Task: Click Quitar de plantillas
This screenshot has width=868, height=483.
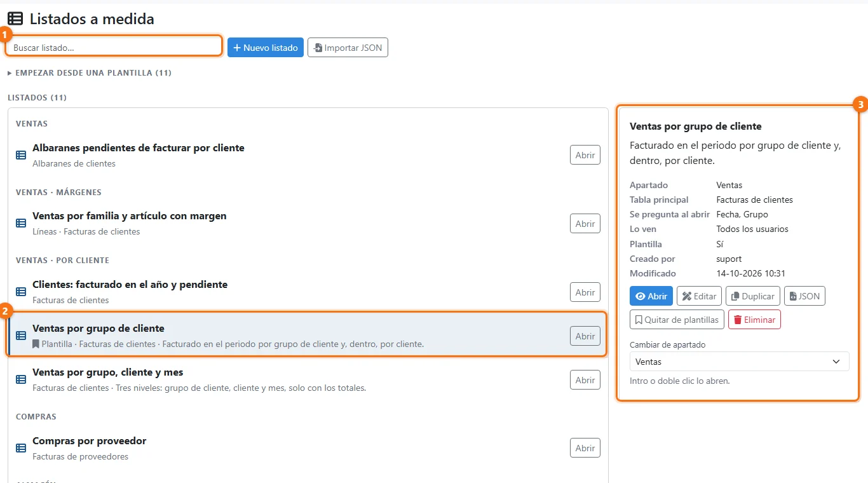Action: pyautogui.click(x=677, y=320)
